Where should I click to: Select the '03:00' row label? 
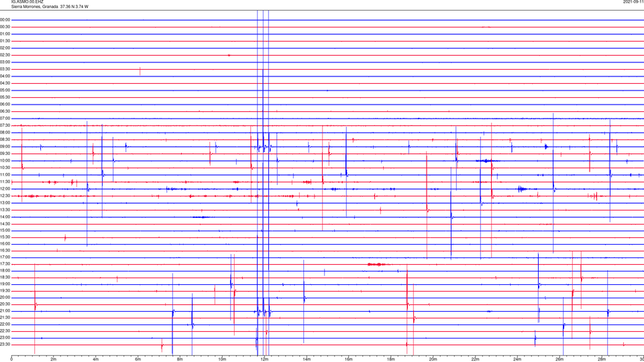[5, 62]
